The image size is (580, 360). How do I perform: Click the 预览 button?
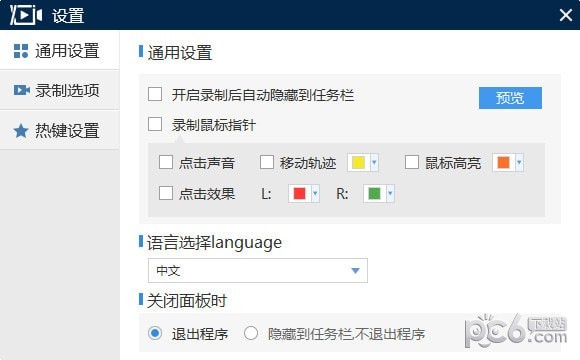(510, 98)
